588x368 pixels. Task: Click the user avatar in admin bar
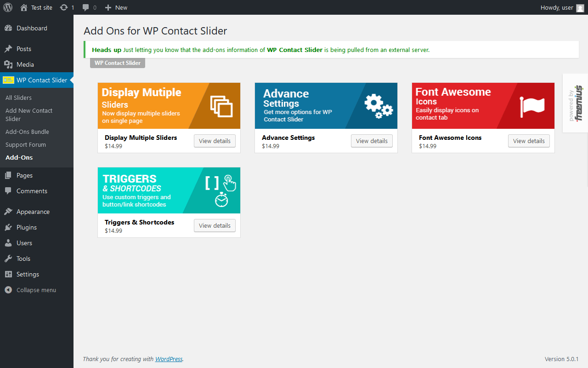click(580, 8)
